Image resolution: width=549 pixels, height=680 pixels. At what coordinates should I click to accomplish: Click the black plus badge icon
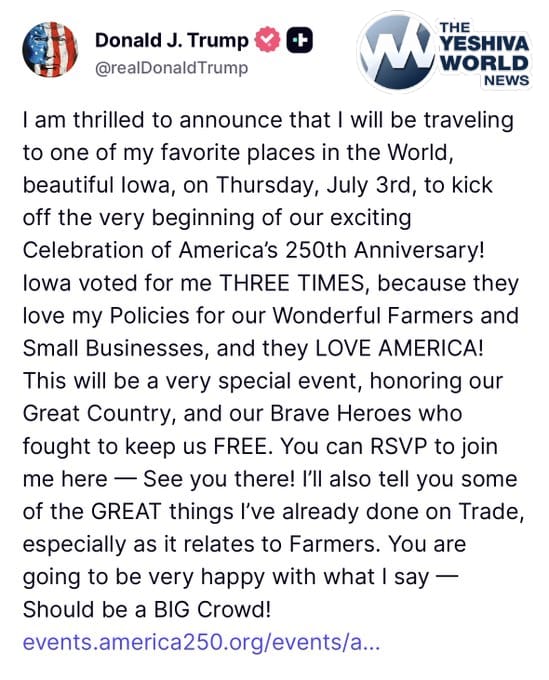(299, 40)
